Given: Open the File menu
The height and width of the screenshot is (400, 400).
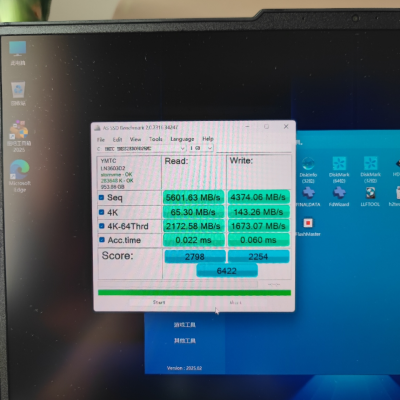Looking at the screenshot, I should click(x=101, y=140).
